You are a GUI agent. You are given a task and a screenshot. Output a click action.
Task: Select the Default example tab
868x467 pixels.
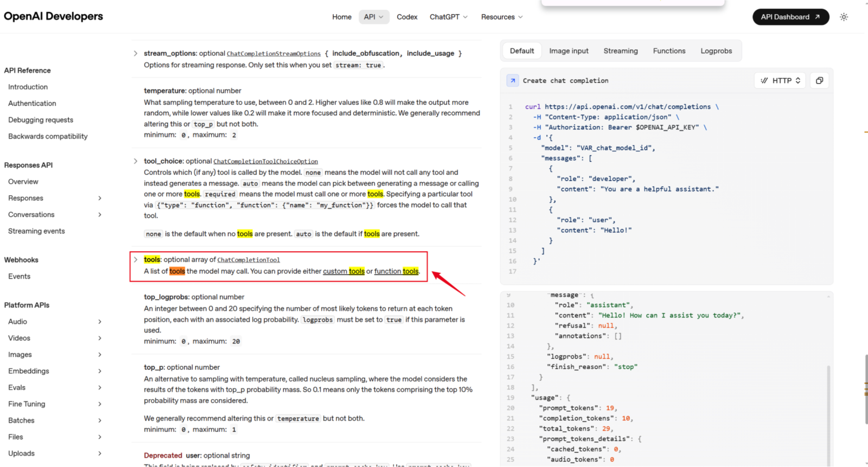tap(522, 51)
